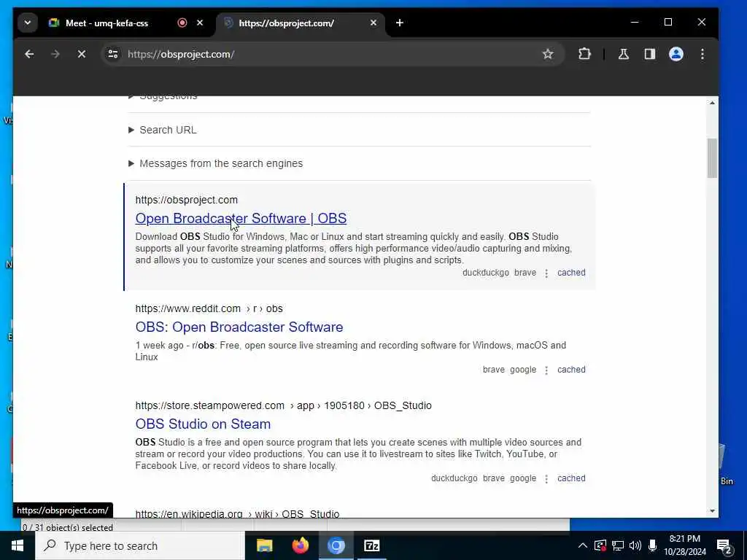Screen dimensions: 747x560
Task: Open more options dots for reddit result
Action: tap(546, 370)
